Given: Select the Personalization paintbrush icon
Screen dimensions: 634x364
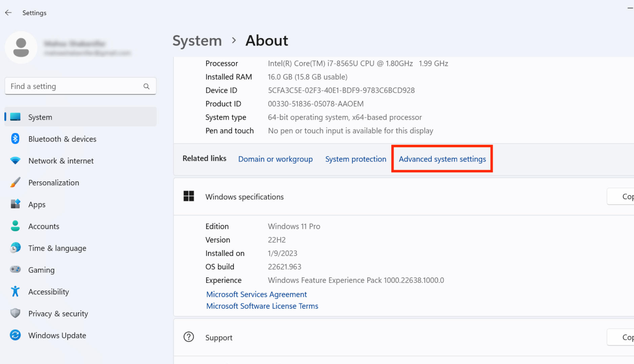Looking at the screenshot, I should tap(15, 182).
